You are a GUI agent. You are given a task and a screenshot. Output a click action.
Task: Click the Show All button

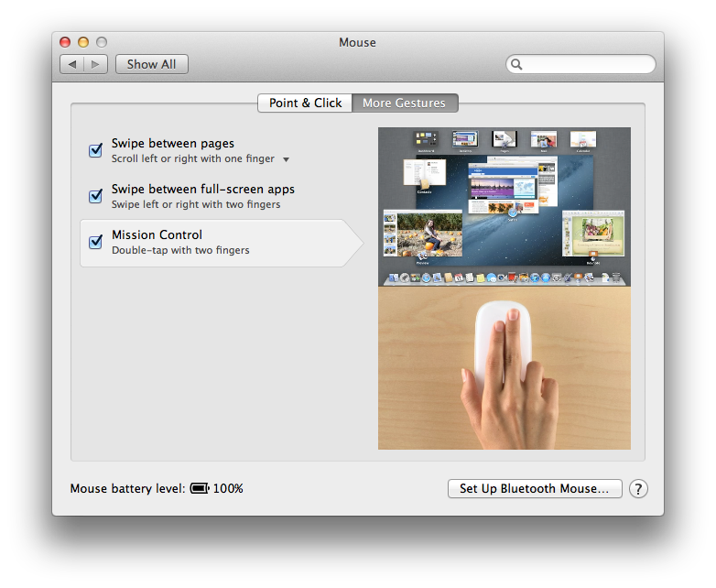click(152, 64)
